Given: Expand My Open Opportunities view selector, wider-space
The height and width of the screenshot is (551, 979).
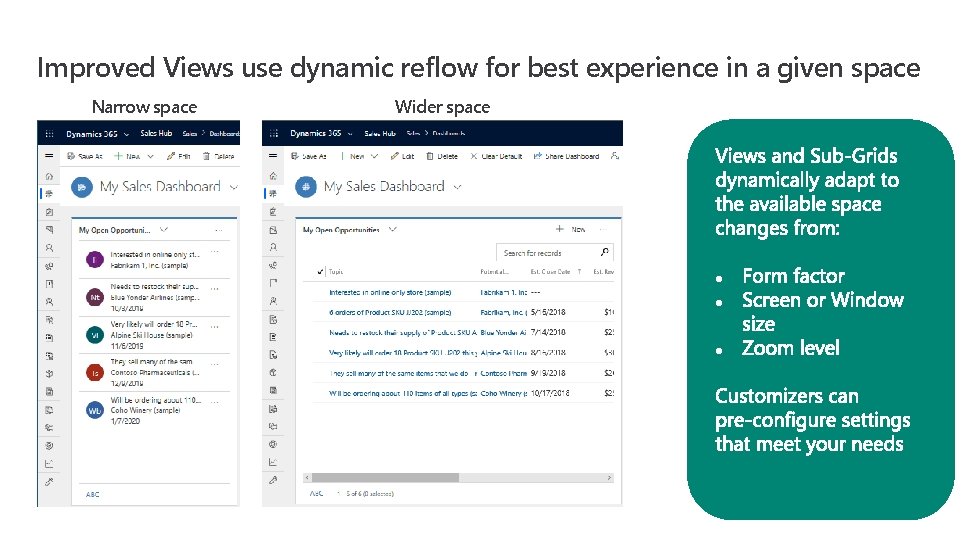Looking at the screenshot, I should pos(393,229).
